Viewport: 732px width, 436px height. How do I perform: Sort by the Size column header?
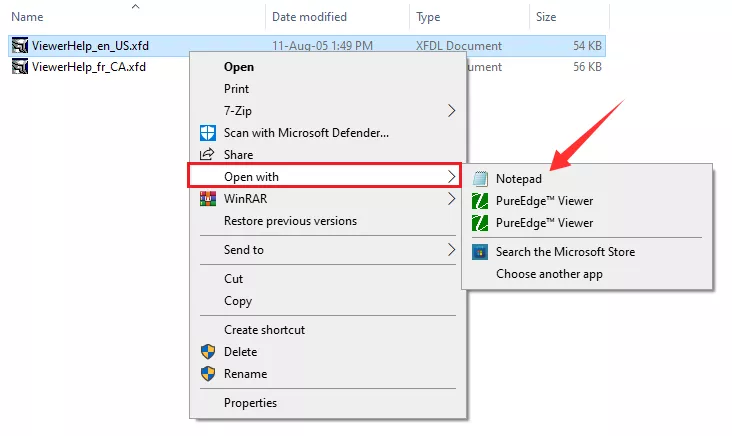[x=546, y=17]
